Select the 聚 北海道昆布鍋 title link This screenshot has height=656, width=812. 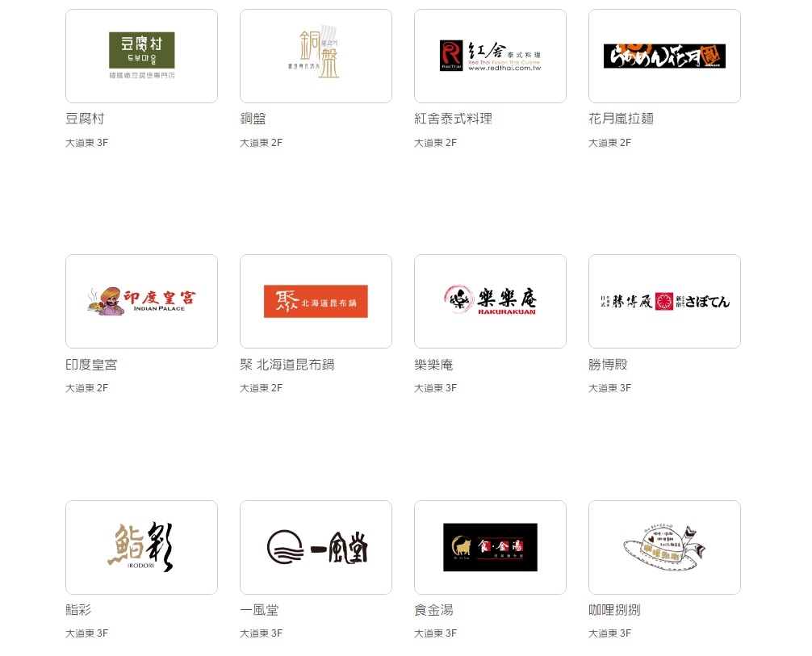click(x=287, y=365)
